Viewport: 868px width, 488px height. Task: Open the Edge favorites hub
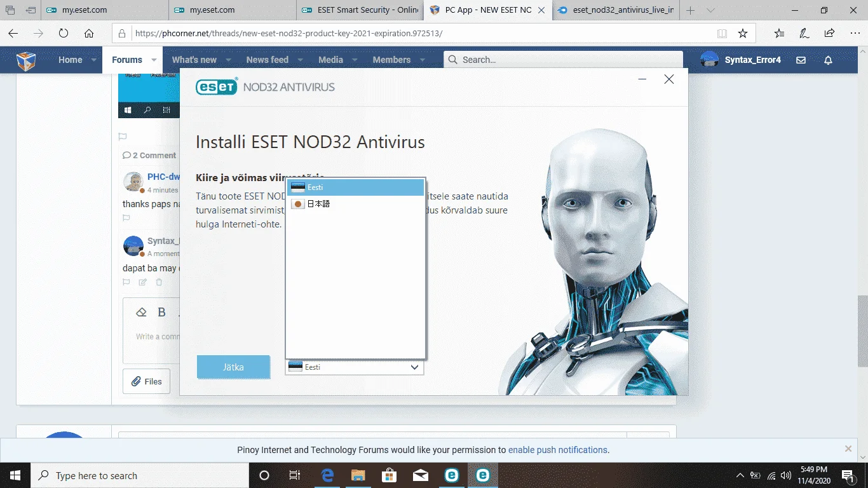pyautogui.click(x=779, y=34)
